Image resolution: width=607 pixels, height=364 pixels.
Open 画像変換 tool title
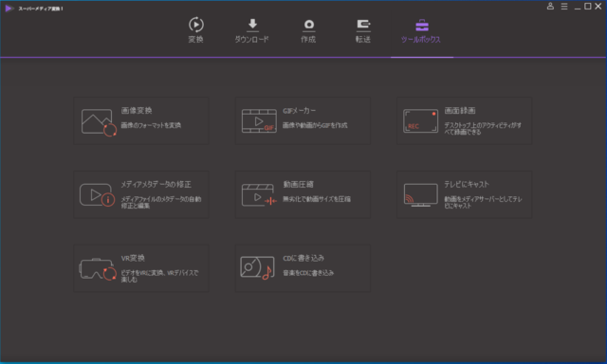pyautogui.click(x=137, y=111)
